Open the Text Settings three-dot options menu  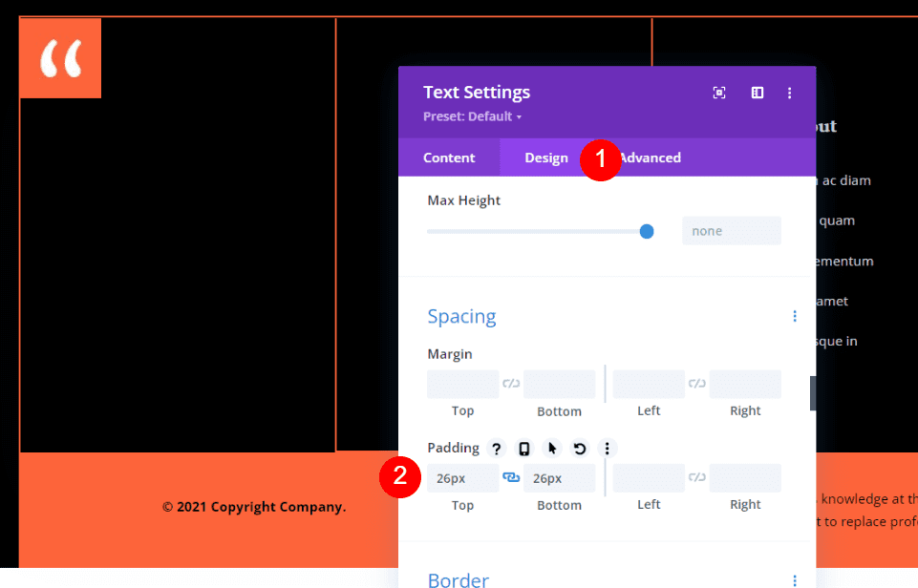point(790,93)
